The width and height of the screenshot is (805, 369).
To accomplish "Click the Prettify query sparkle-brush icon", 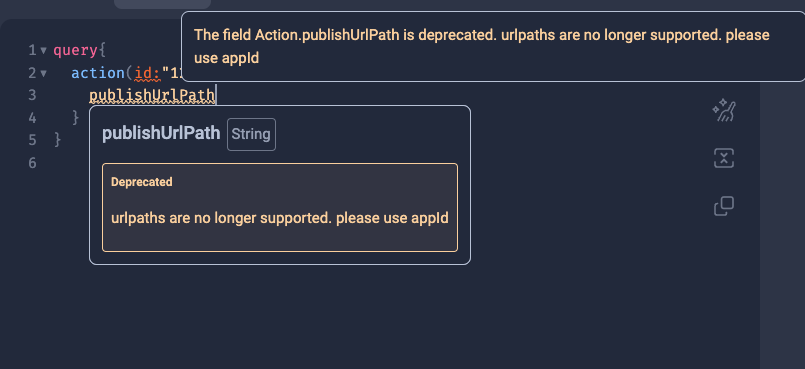I will [724, 110].
